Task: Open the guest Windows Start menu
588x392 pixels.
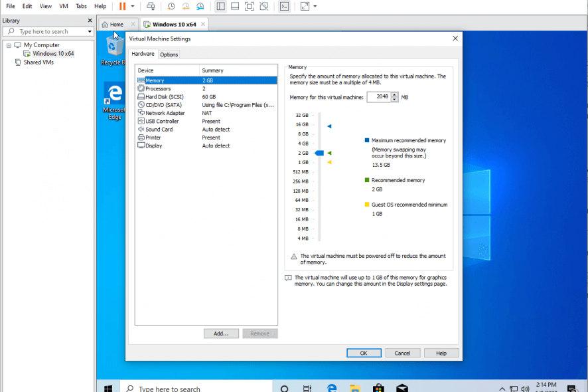Action: (x=108, y=388)
